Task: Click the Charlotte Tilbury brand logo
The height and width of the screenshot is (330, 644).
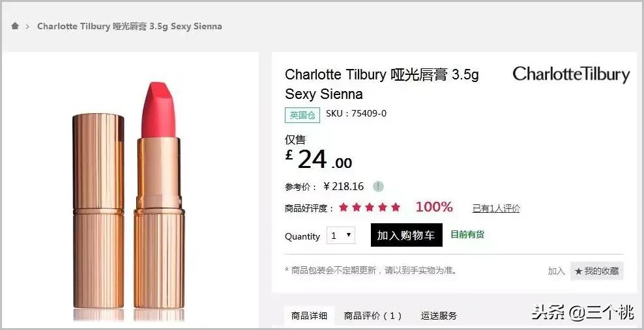Action: 571,75
